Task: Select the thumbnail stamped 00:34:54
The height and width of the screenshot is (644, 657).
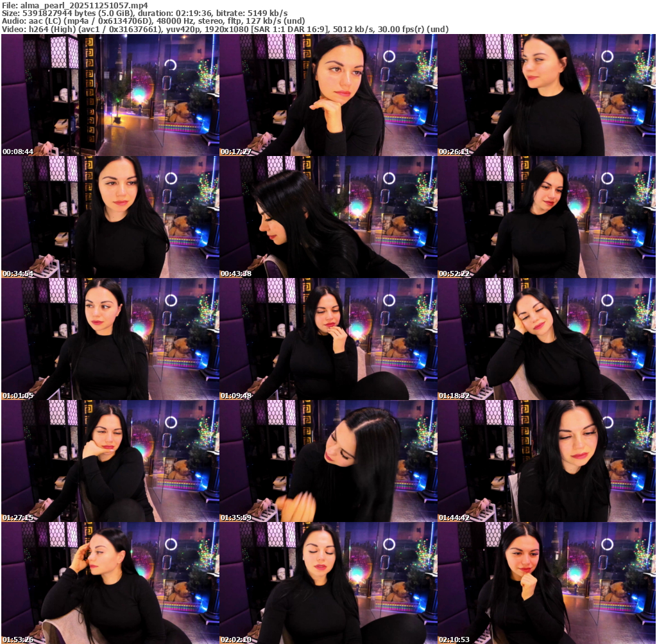Action: 110,217
